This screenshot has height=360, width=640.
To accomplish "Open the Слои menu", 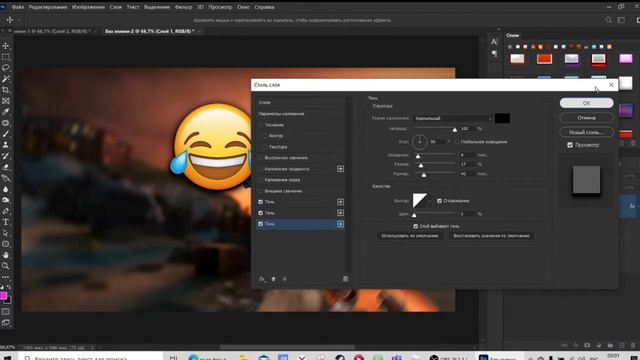I will pyautogui.click(x=116, y=7).
